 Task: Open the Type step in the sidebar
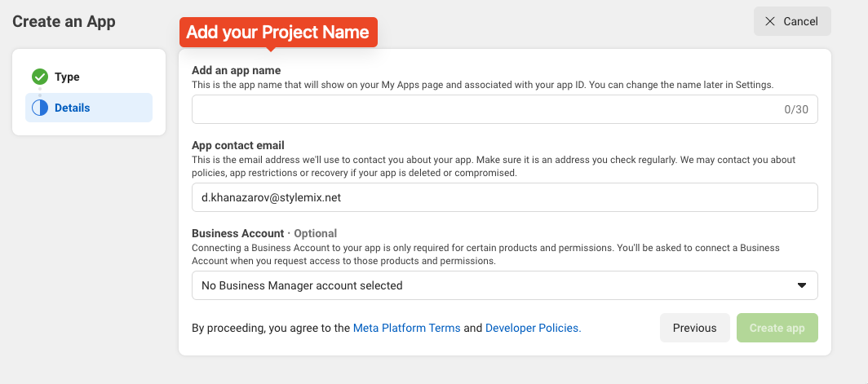tap(67, 77)
